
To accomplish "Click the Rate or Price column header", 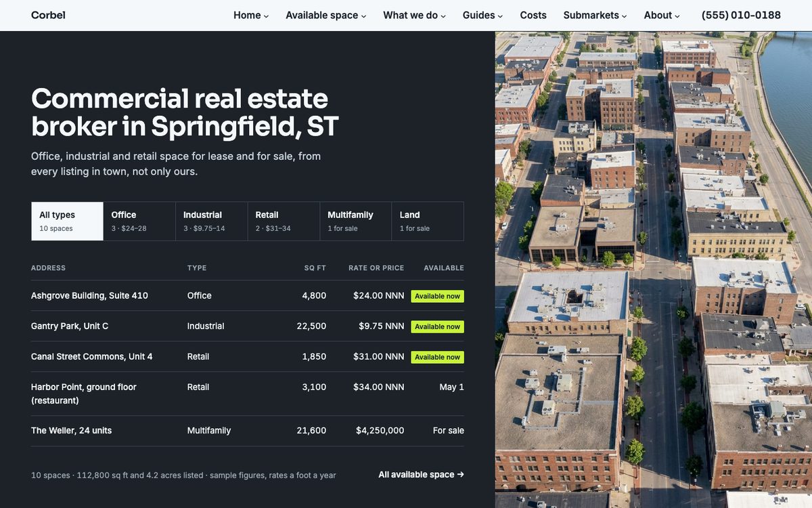I will [x=376, y=268].
